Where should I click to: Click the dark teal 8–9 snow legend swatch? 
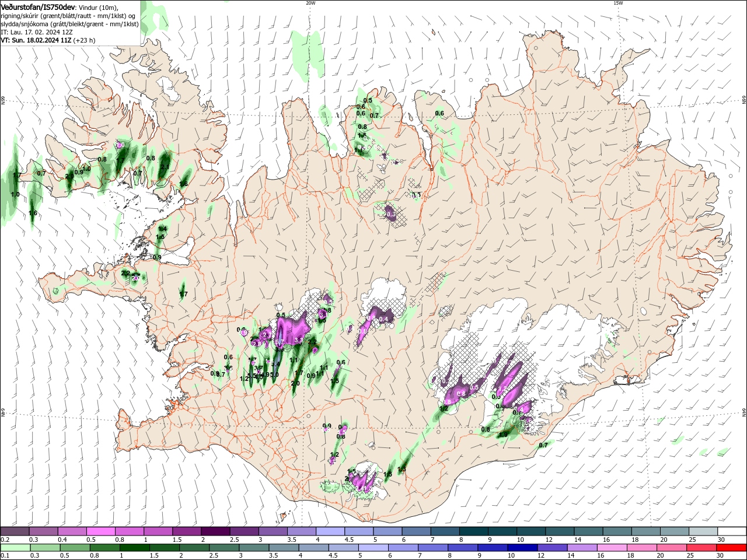tap(473, 531)
